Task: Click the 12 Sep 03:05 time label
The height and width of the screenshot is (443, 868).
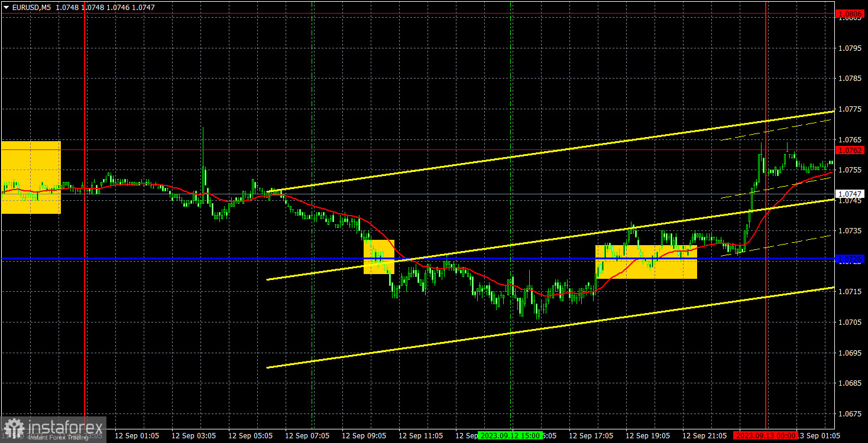Action: 193,435
